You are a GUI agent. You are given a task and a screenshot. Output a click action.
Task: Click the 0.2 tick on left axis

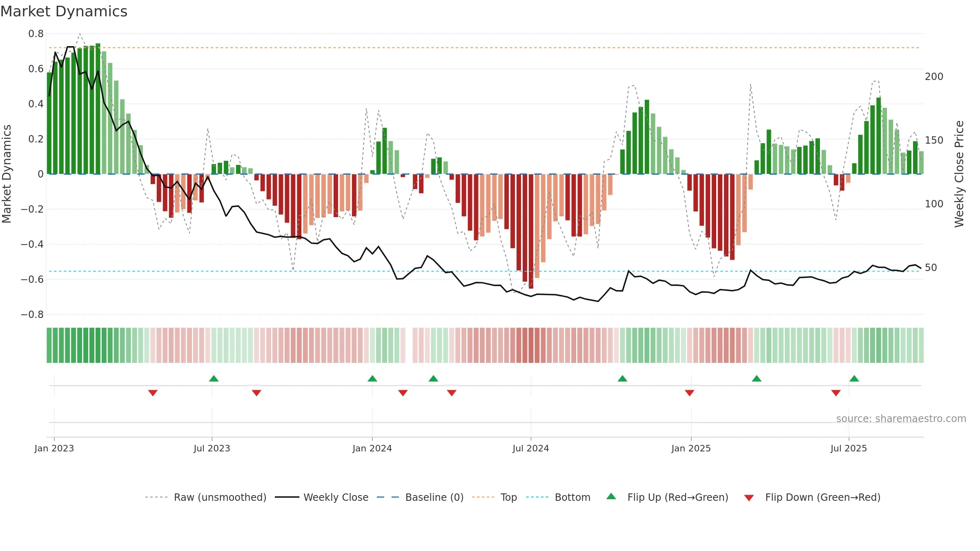pos(36,139)
